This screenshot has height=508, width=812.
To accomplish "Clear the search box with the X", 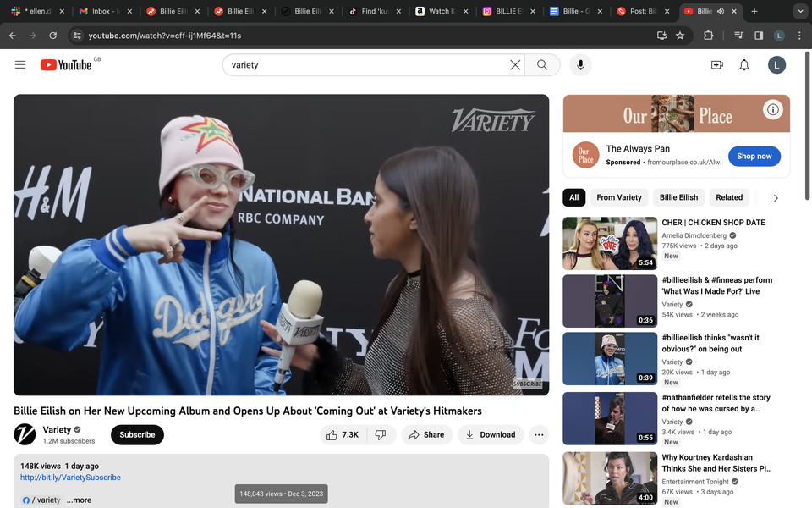I will [x=515, y=65].
